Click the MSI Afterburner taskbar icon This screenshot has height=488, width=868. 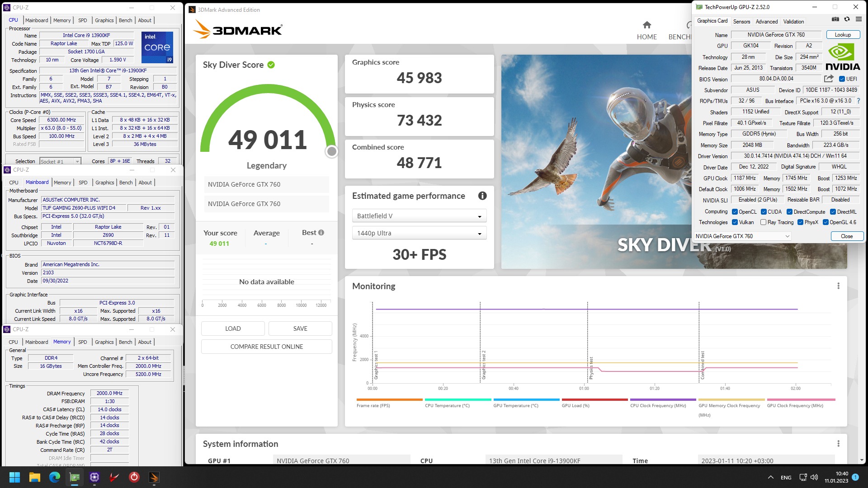coord(114,477)
